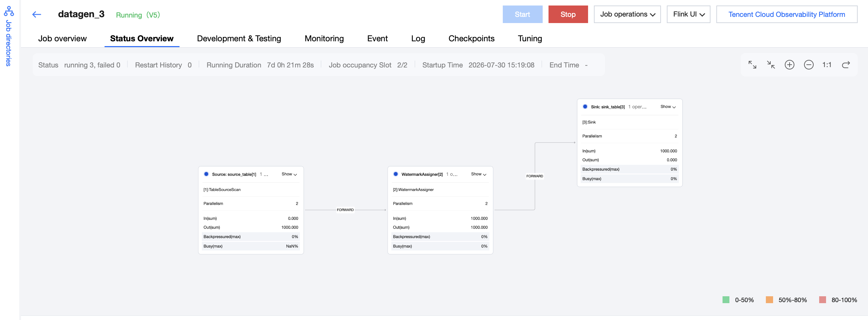Switch to the Checkpoints tab
The height and width of the screenshot is (320, 868).
[x=471, y=39]
